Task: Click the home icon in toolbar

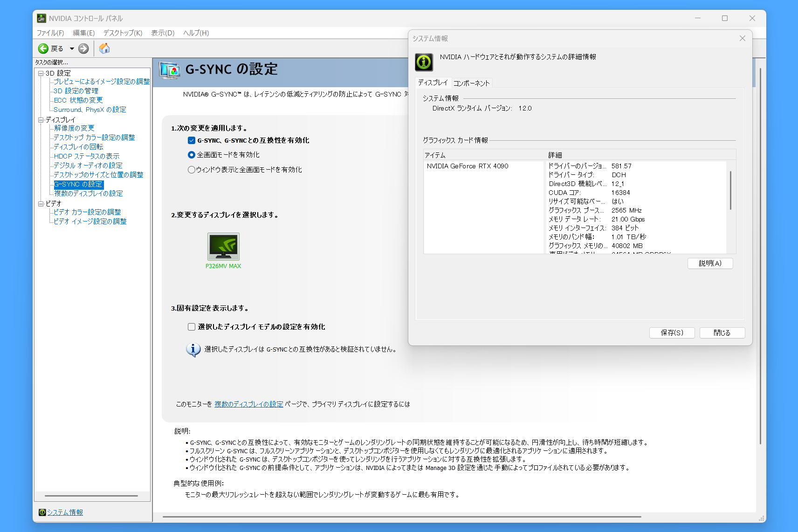Action: click(x=104, y=48)
